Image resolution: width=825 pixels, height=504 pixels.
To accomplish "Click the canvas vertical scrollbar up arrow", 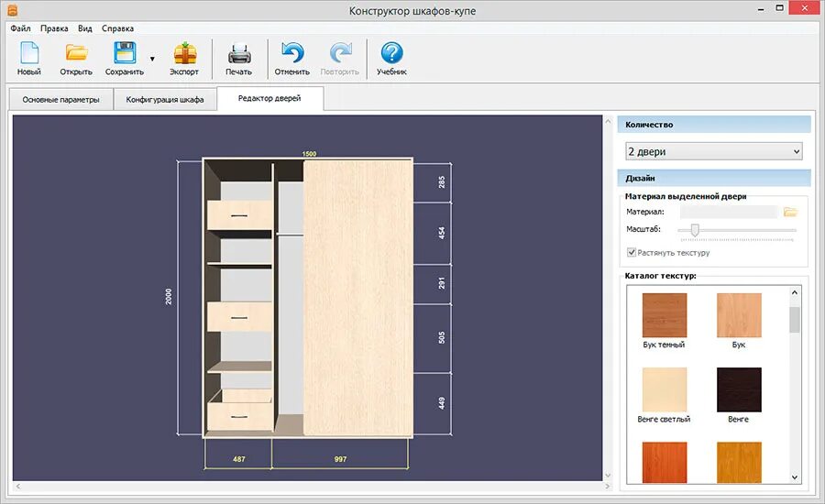I will (608, 122).
